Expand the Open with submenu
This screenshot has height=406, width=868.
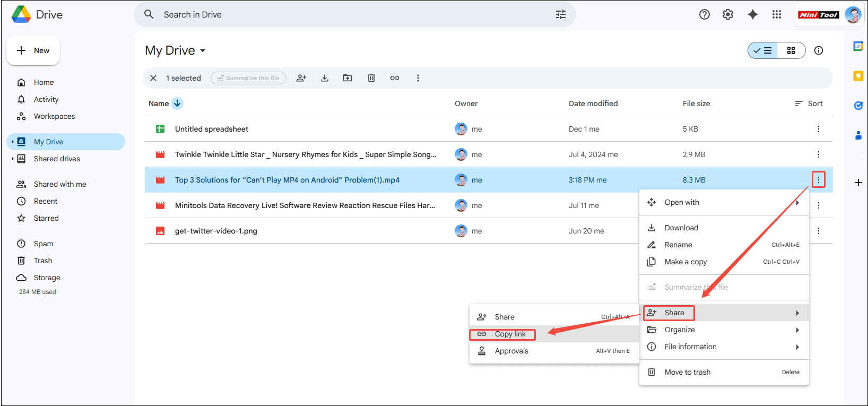tap(724, 202)
